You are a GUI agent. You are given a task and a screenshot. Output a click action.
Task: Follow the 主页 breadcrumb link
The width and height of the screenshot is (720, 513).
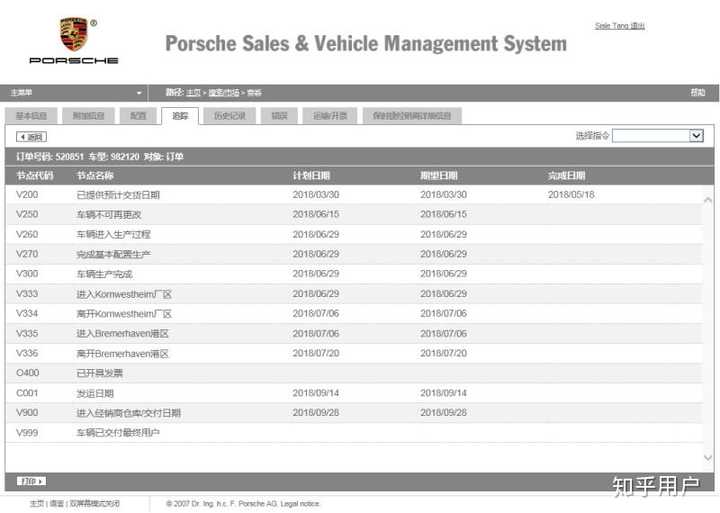coord(193,93)
